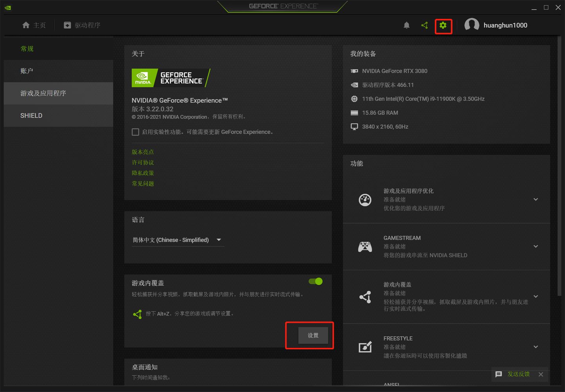
Task: Click the highlighted 设置 button
Action: click(313, 335)
